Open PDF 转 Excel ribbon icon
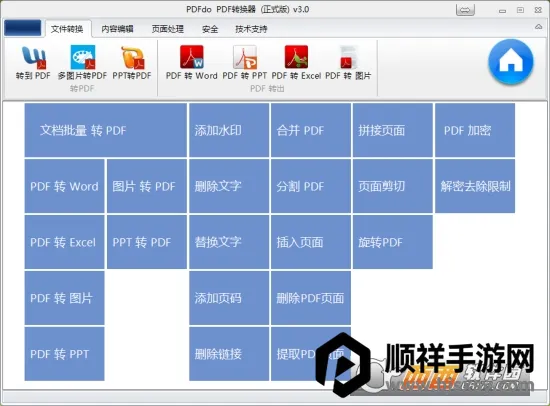Screen dimensions: 550x406 pyautogui.click(x=296, y=63)
